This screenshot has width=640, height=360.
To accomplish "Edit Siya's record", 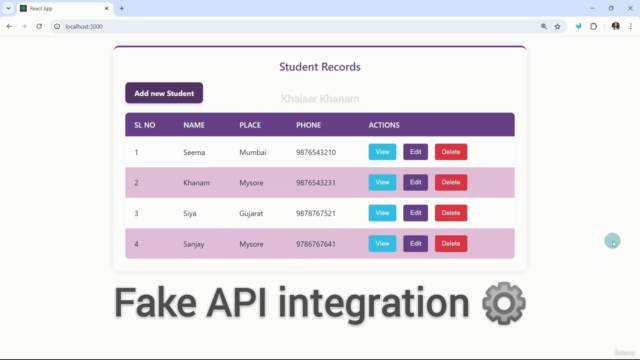I will pos(416,213).
